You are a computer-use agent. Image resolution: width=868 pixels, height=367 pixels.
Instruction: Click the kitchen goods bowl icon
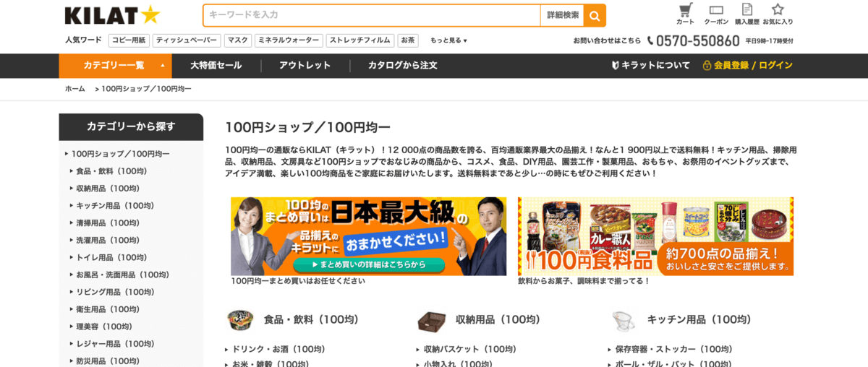(623, 320)
